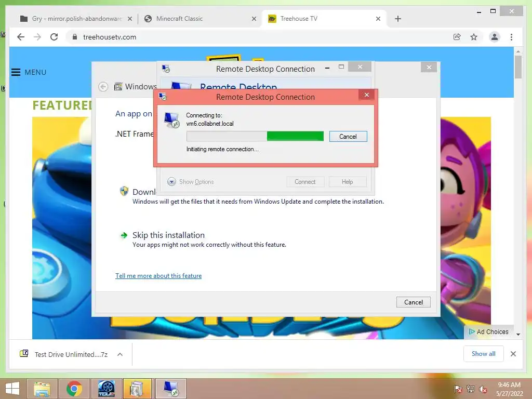Open the Windows Features taskbar icon
This screenshot has width=532, height=399.
[x=137, y=389]
